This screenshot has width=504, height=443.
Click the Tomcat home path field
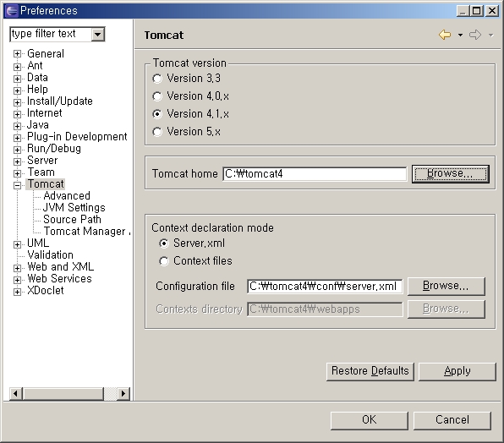315,174
